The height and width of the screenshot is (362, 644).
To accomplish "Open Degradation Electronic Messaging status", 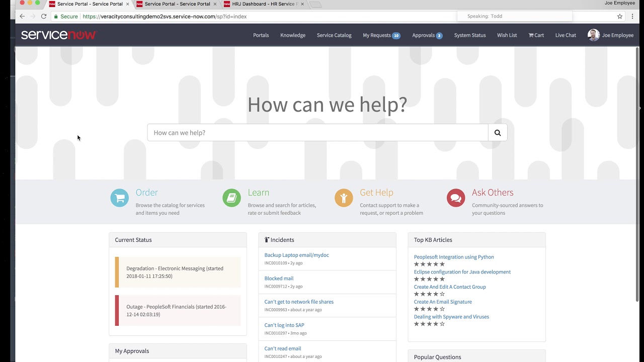I will pyautogui.click(x=178, y=272).
